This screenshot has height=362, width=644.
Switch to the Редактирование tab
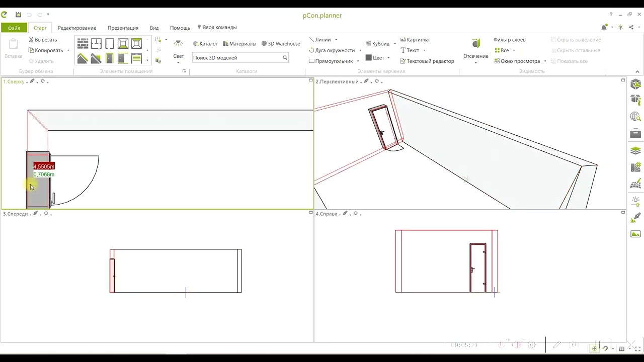tap(77, 28)
